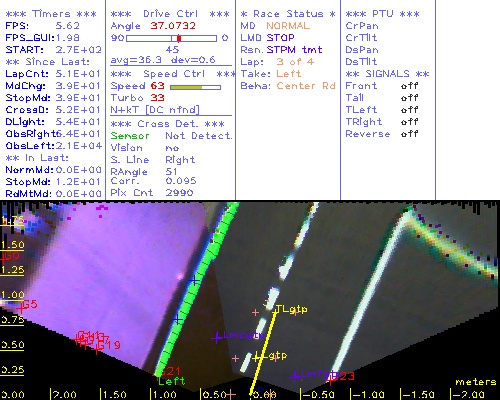Click the green Left lane label

(172, 381)
